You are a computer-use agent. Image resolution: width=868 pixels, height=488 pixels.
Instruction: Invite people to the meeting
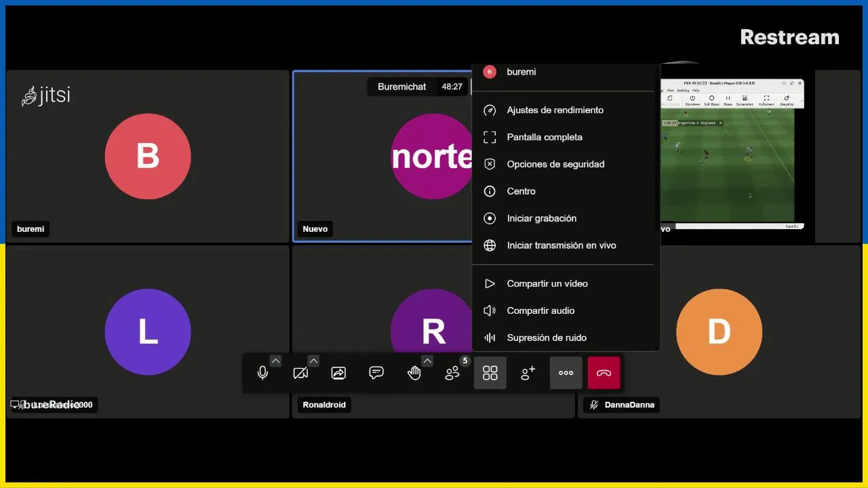coord(528,373)
